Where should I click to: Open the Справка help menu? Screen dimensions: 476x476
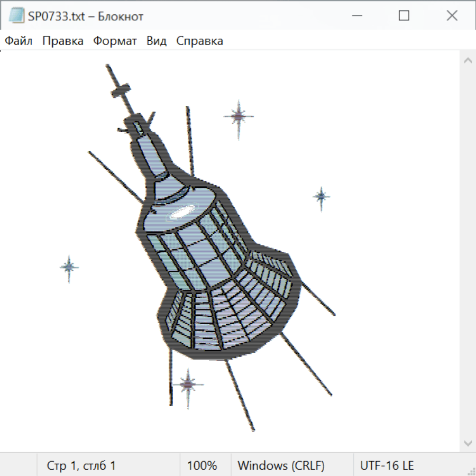(199, 41)
